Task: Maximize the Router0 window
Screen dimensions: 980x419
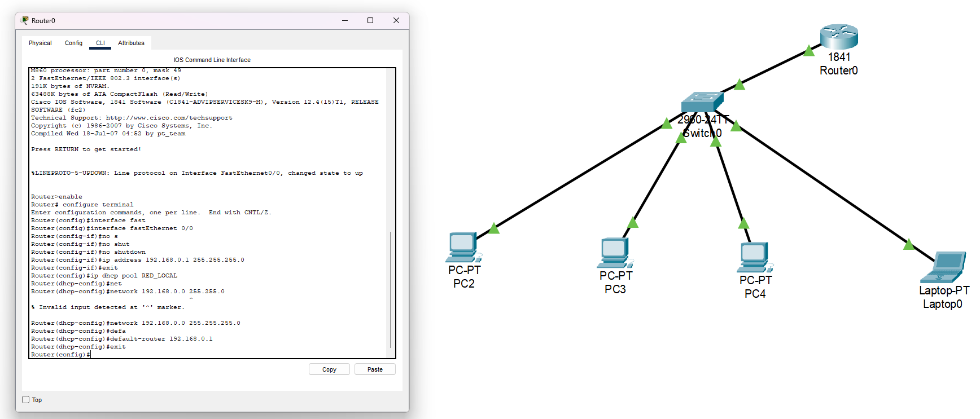Action: point(370,20)
